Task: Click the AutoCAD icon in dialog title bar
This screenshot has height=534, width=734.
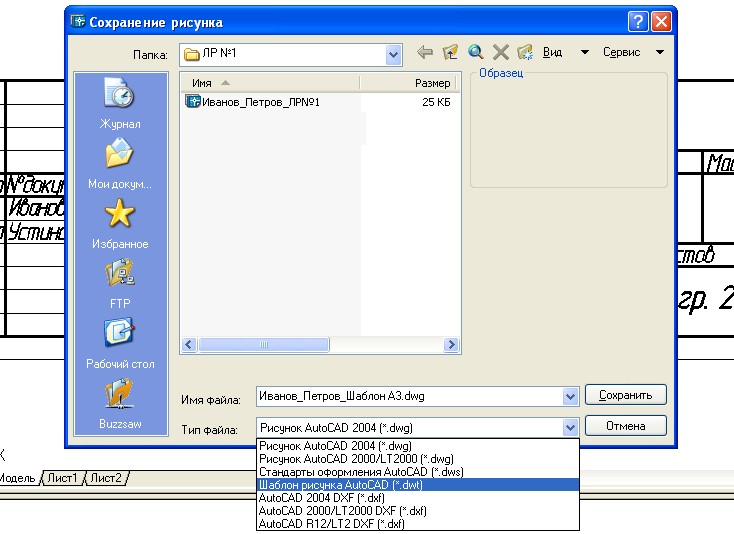Action: 78,22
